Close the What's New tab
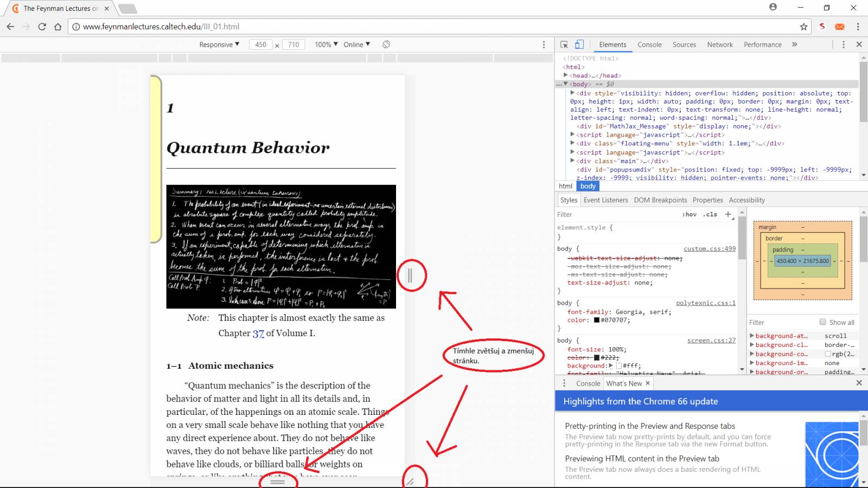This screenshot has width=868, height=488. 648,383
